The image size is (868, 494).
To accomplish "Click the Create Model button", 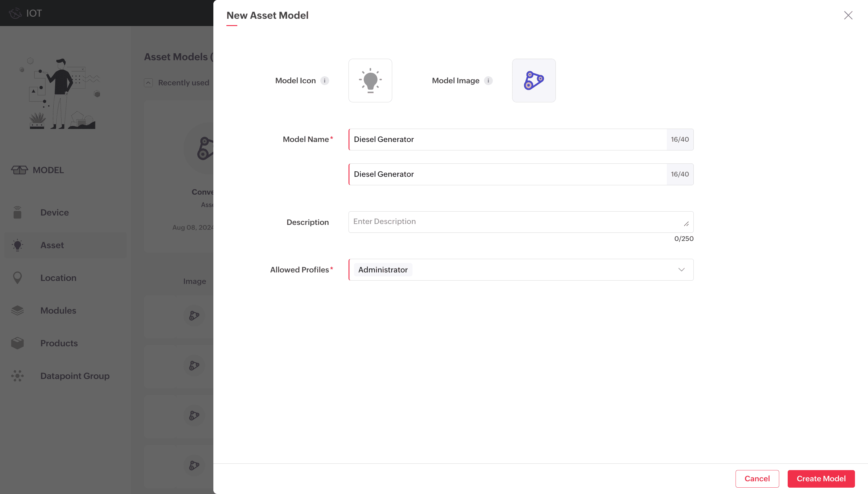I will 821,479.
